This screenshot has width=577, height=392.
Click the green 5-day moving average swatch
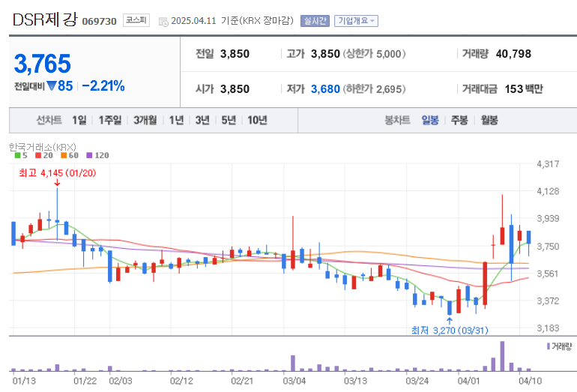pos(17,155)
